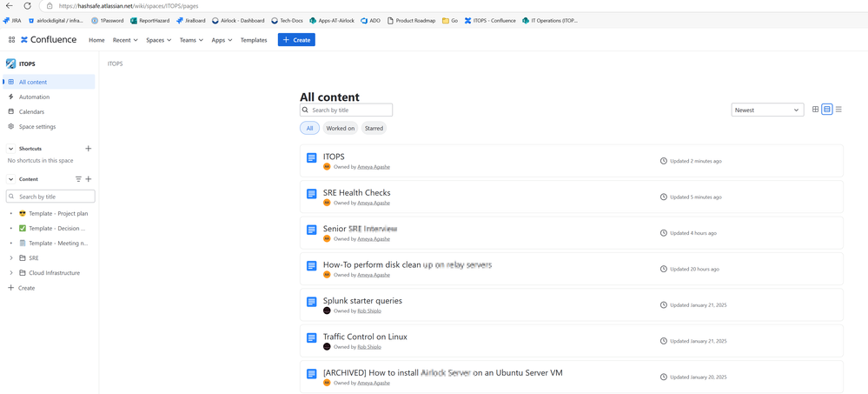
Task: Click the ITOPS breadcrumb link
Action: coord(116,63)
